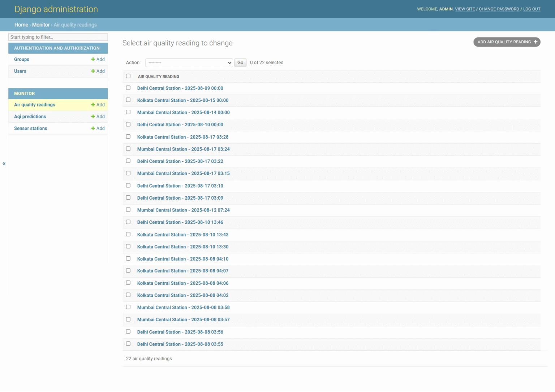555x392 pixels.
Task: Open Monitor from the breadcrumb trail
Action: (41, 25)
